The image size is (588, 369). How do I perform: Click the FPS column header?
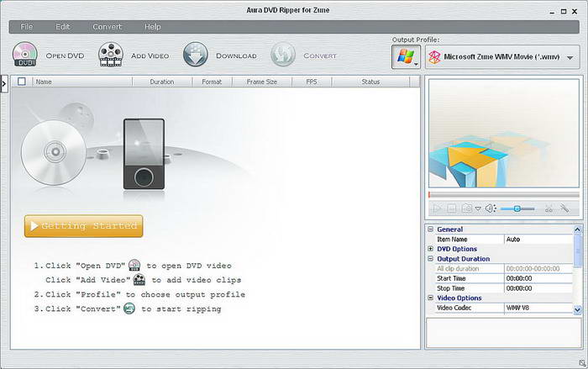[x=312, y=82]
